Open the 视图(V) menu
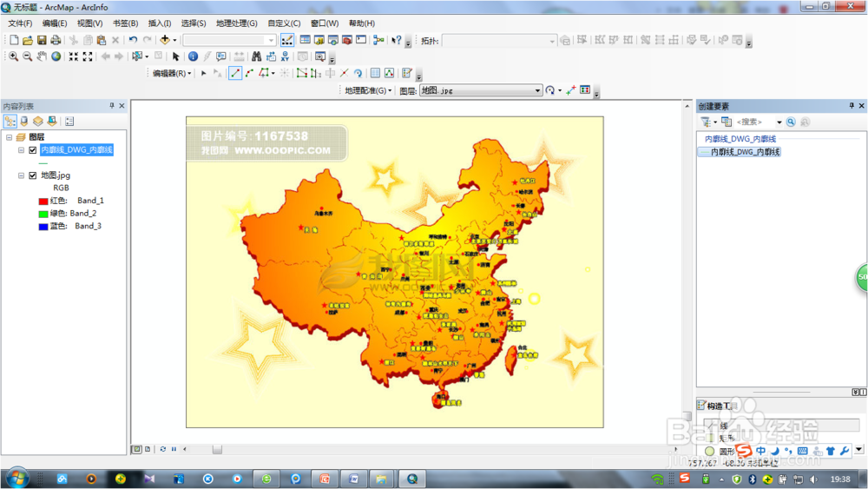 pyautogui.click(x=89, y=23)
